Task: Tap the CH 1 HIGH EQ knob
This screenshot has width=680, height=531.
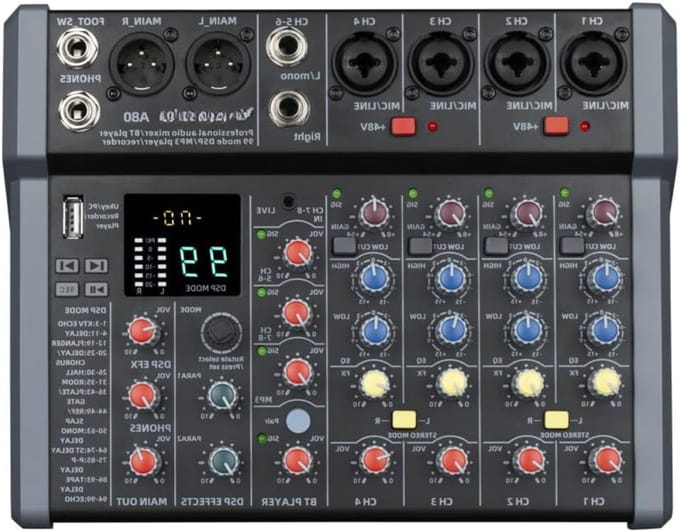Action: click(x=606, y=279)
